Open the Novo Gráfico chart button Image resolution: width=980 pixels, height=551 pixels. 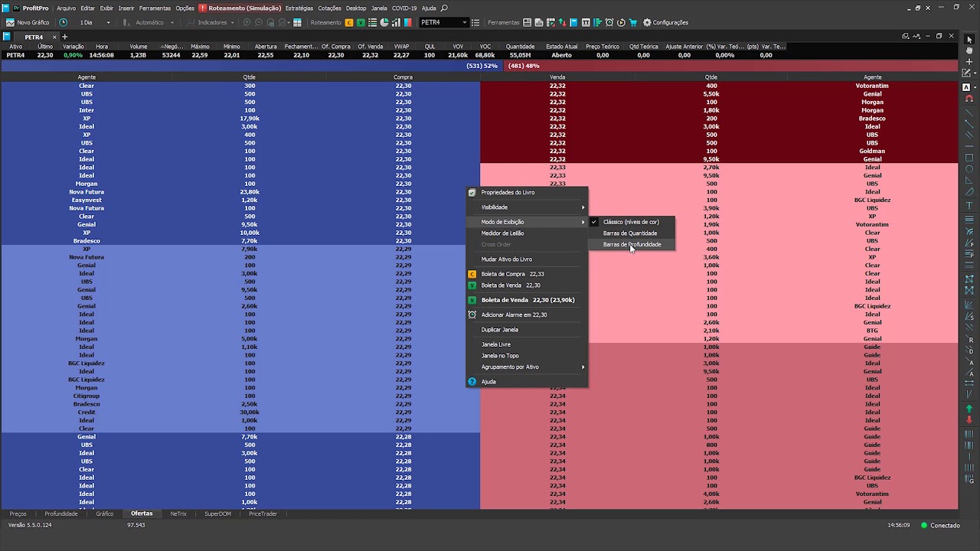28,22
